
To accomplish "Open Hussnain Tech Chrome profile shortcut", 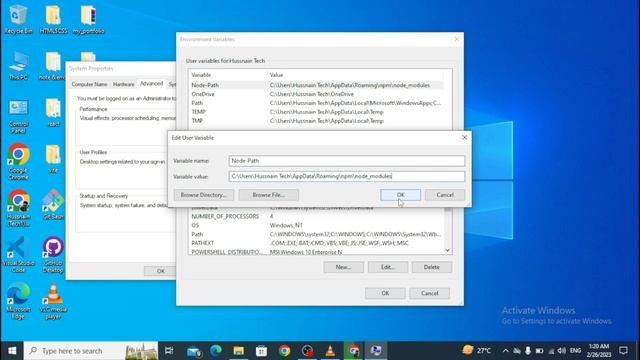I will coord(18,208).
